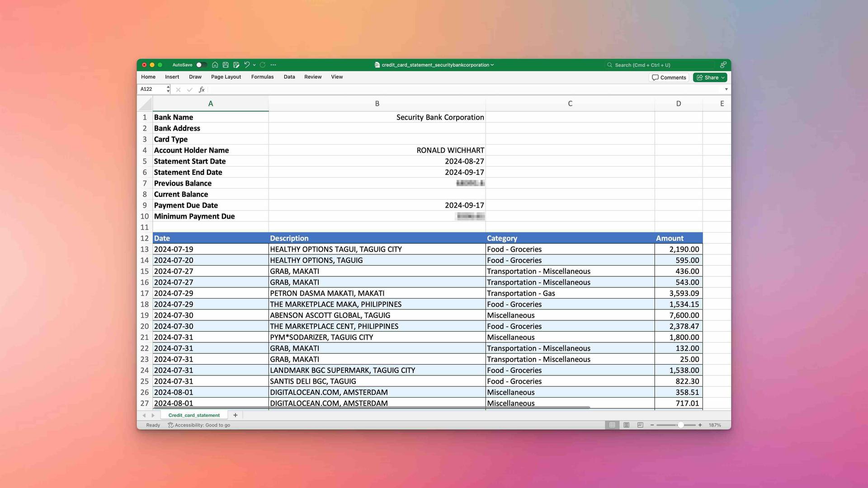Select row 12 header
868x488 pixels.
[145, 238]
